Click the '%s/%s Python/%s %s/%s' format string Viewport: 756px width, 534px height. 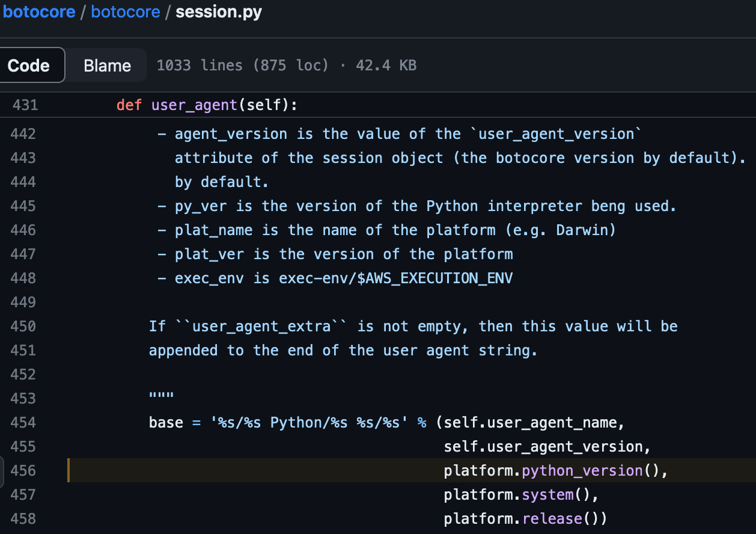click(x=309, y=422)
